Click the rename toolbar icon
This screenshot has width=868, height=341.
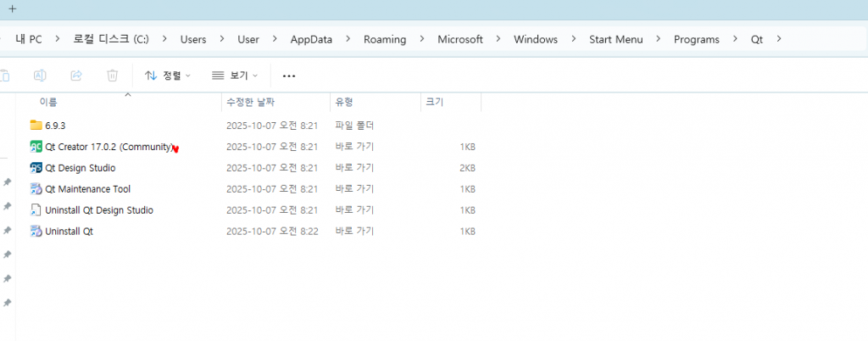(40, 75)
